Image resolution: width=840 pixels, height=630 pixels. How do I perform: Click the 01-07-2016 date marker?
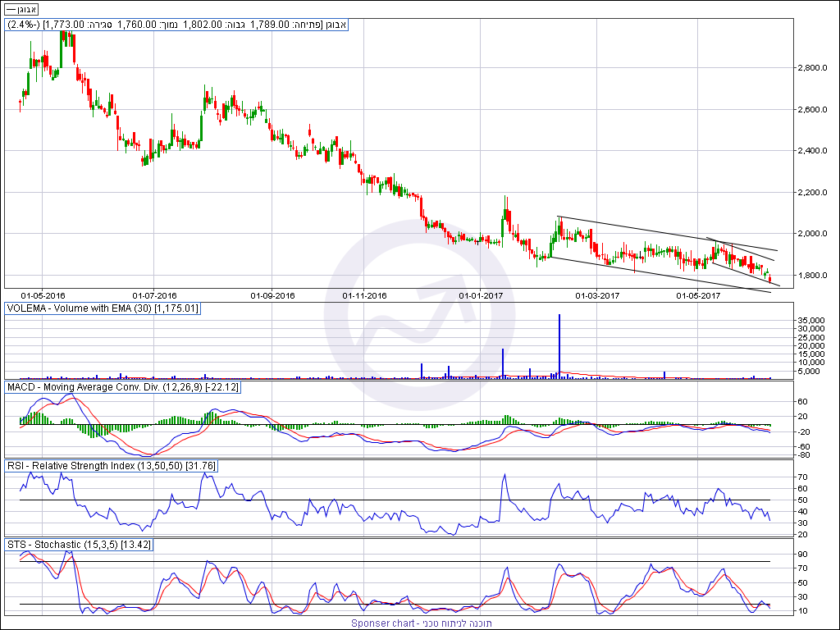point(154,294)
